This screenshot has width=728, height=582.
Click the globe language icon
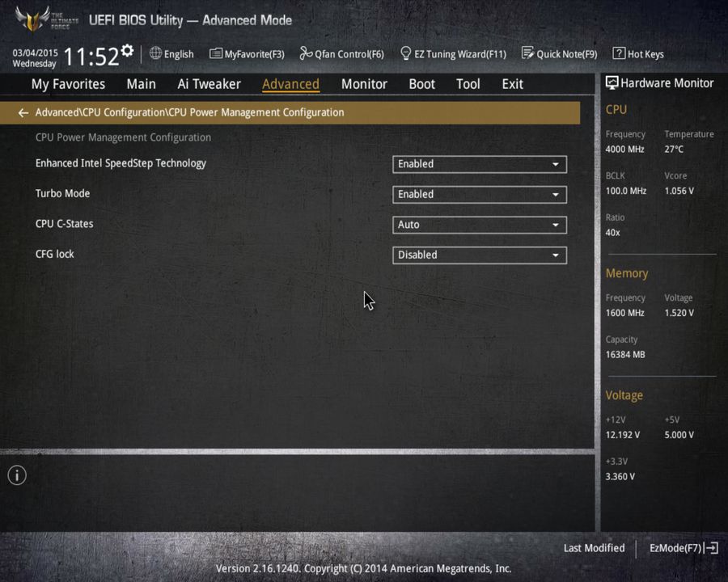point(155,53)
